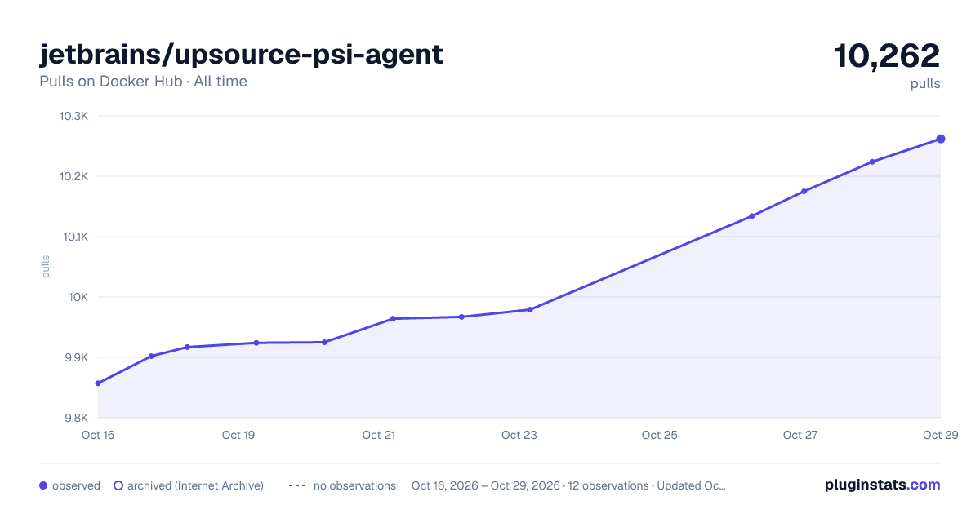Click the 10K y-axis label
Screen dimensions: 980x514
click(78, 297)
